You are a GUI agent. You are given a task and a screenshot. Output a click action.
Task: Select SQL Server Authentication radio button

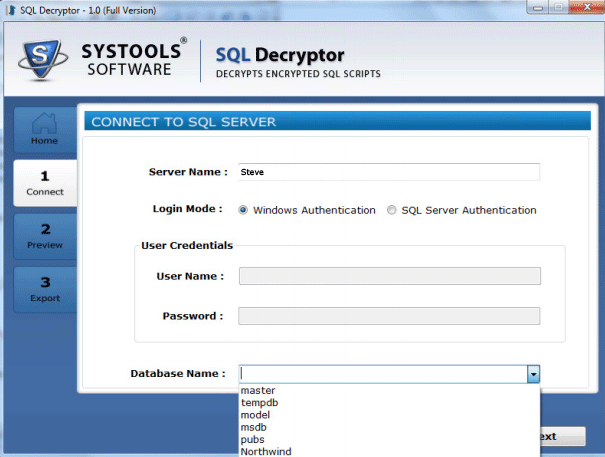coord(391,210)
